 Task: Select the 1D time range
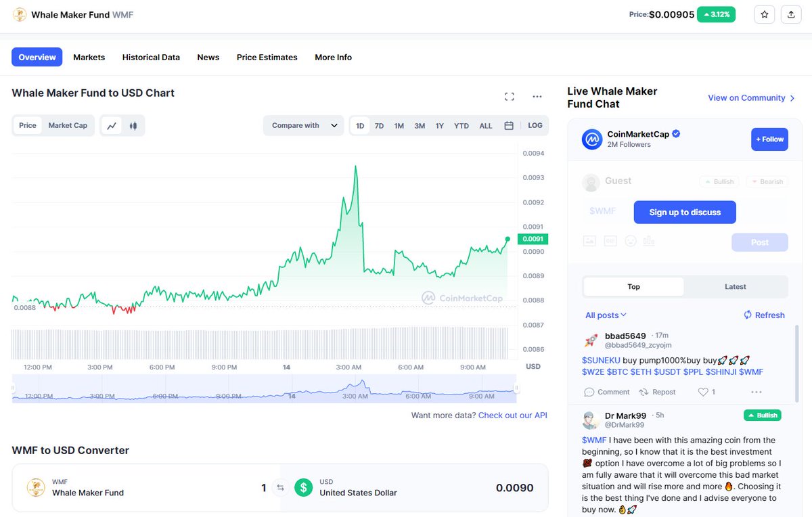pos(360,126)
